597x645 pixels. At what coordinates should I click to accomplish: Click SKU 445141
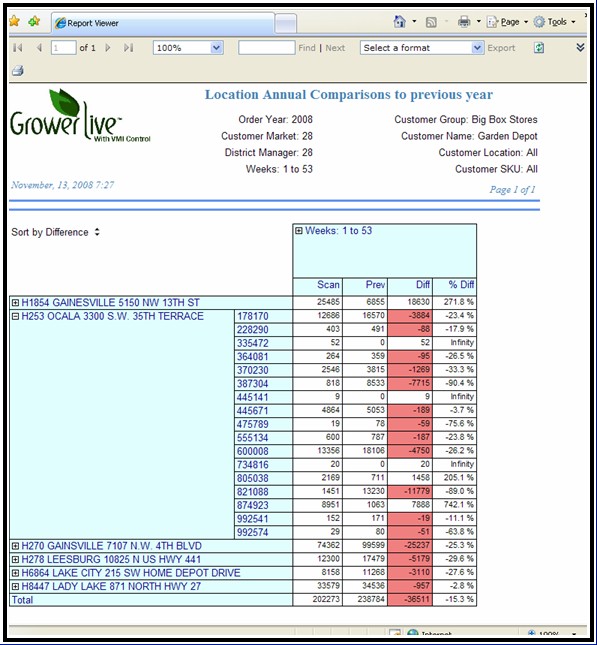point(253,397)
